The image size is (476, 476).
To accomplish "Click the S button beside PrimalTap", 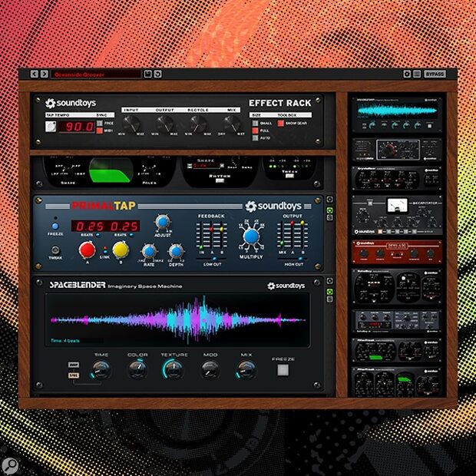I will 329,218.
